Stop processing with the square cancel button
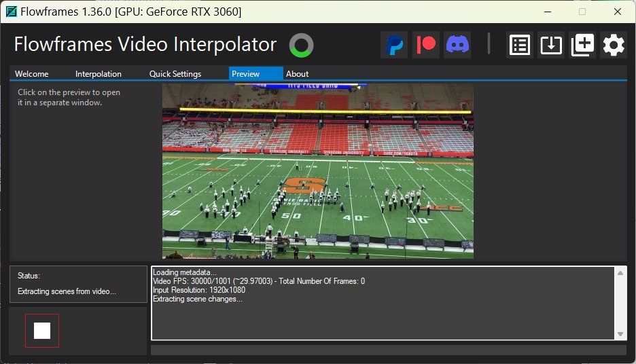Image resolution: width=636 pixels, height=364 pixels. pyautogui.click(x=42, y=331)
